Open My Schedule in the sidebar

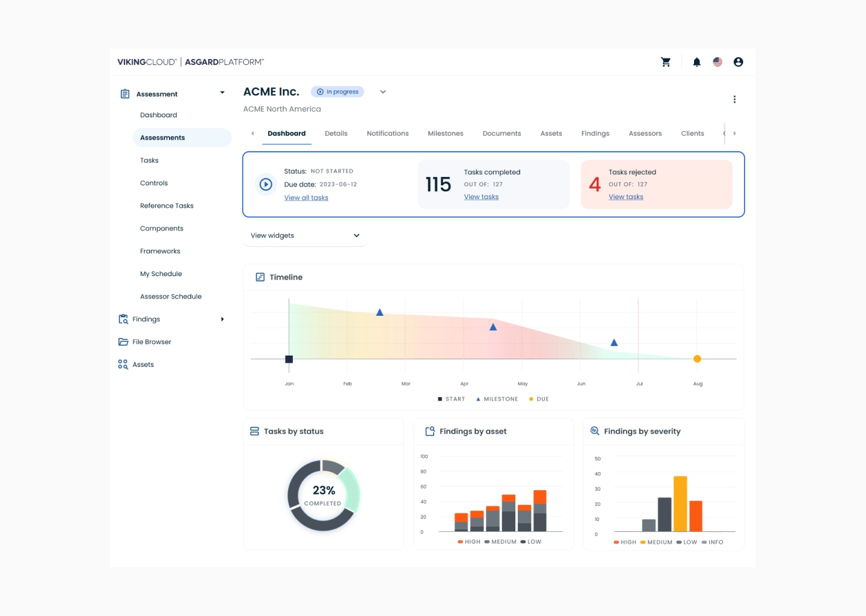[161, 274]
